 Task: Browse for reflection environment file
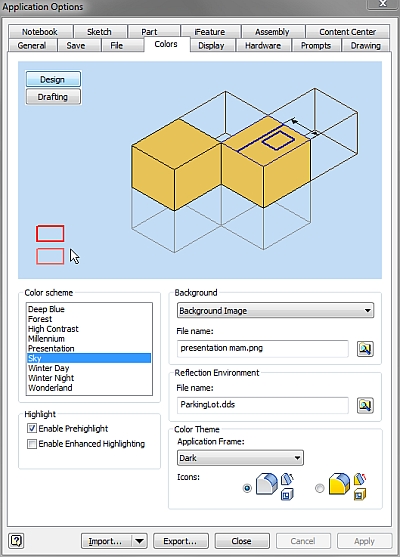(x=365, y=405)
